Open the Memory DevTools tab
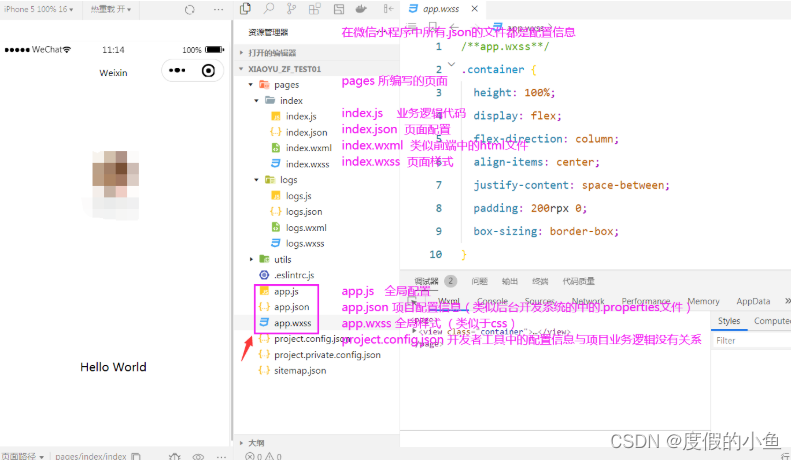This screenshot has width=797, height=460. 703,301
